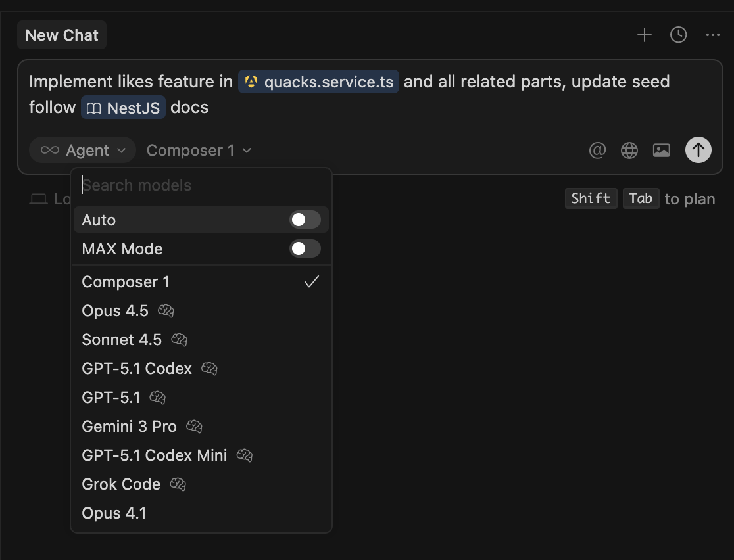Click the quacks.service.ts file chip
This screenshot has height=560, width=734.
click(x=318, y=82)
